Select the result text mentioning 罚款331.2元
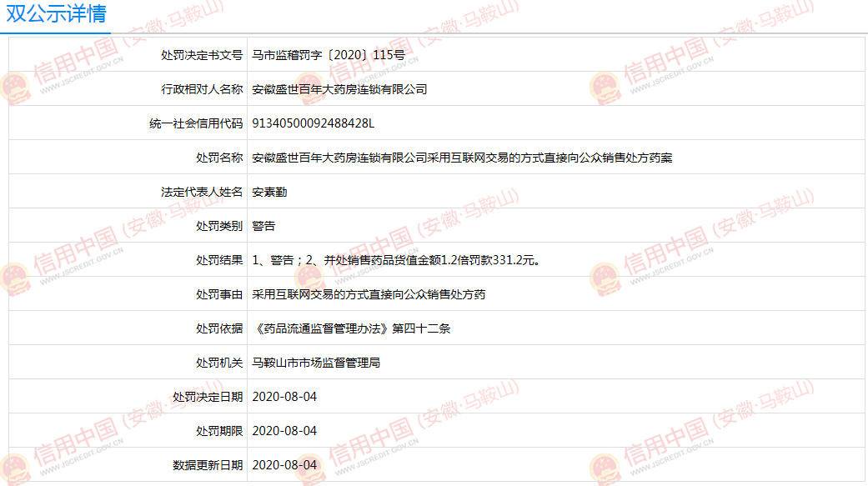The width and height of the screenshot is (868, 486). click(396, 260)
